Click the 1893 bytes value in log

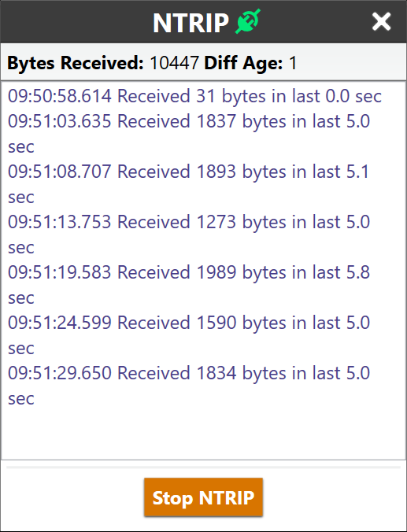(x=216, y=172)
